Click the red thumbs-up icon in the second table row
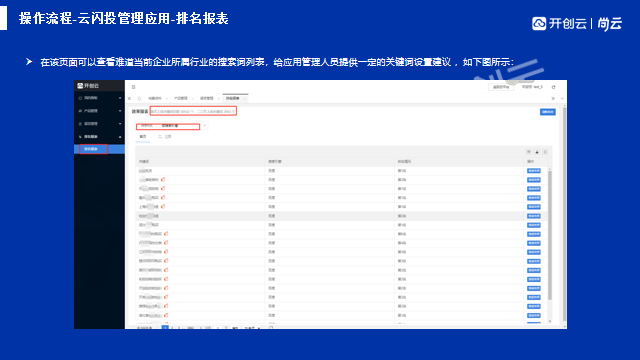Image resolution: width=640 pixels, height=360 pixels. (x=163, y=179)
